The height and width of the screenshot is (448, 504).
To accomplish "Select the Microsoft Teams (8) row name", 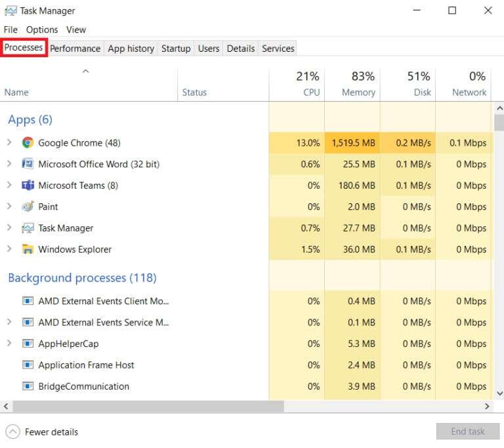I will [x=78, y=186].
